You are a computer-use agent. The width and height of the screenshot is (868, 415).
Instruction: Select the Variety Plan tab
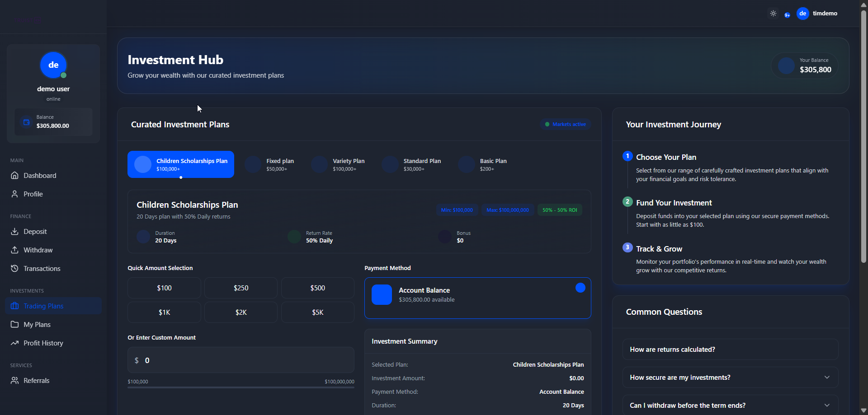tap(338, 164)
